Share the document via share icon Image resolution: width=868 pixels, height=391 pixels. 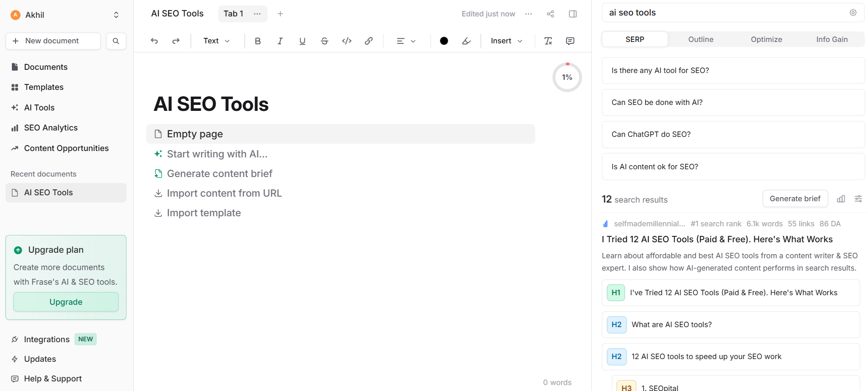[x=551, y=14]
